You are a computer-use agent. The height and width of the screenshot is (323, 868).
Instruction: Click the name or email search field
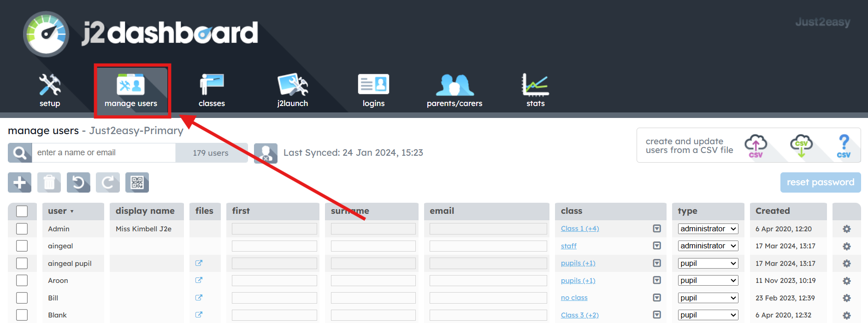click(x=103, y=153)
